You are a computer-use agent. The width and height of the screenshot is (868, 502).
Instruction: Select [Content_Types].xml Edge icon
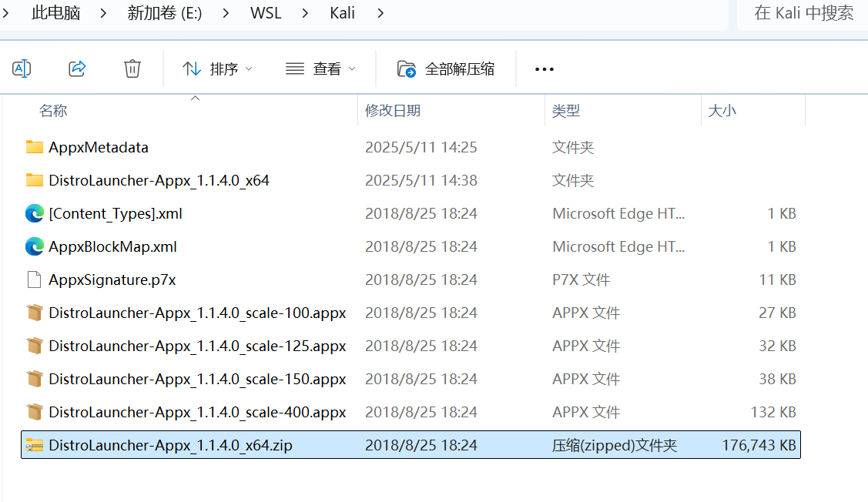[35, 213]
